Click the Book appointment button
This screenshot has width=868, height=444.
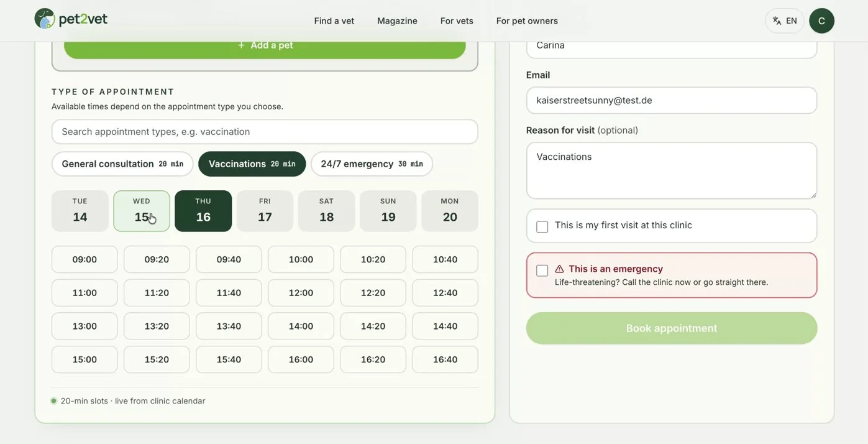[672, 328]
